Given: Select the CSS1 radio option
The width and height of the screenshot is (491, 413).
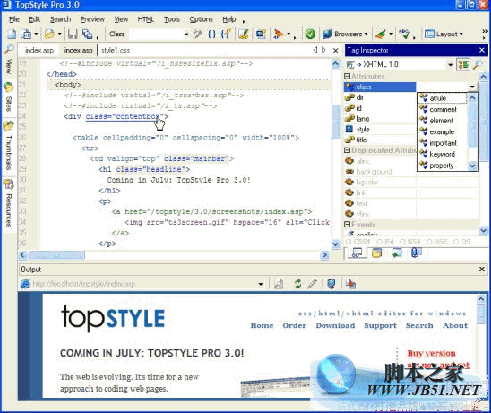Looking at the screenshot, I should [x=358, y=241].
